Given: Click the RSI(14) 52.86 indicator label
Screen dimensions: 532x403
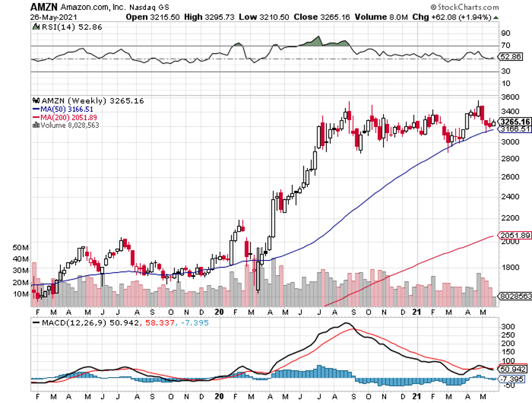Looking at the screenshot, I should (x=71, y=27).
